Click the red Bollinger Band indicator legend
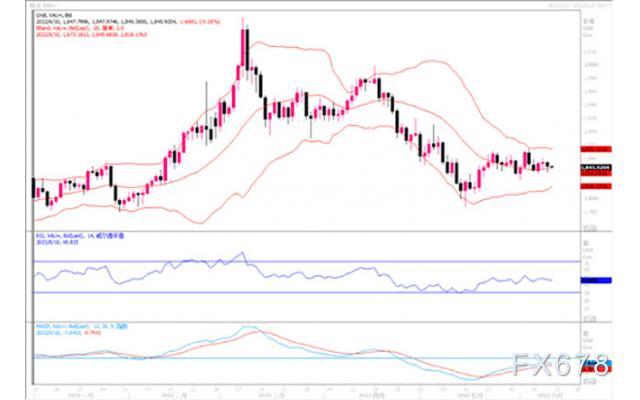640x400 pixels. tap(80, 28)
